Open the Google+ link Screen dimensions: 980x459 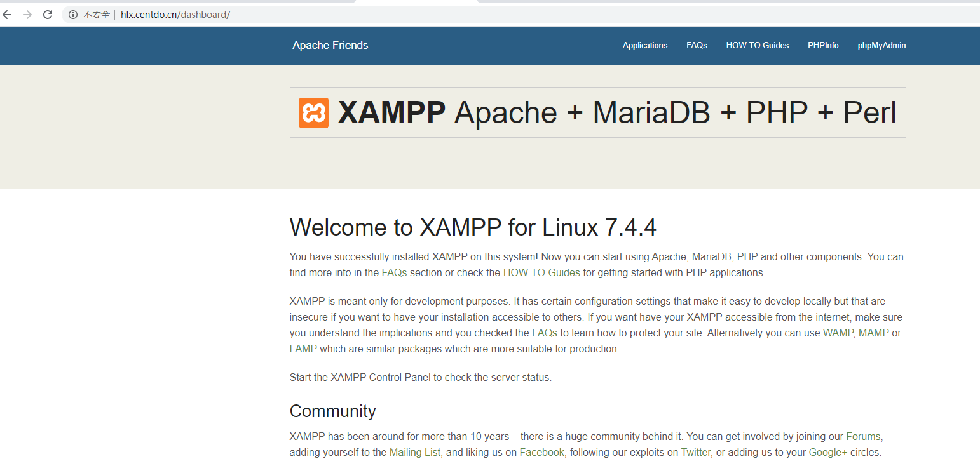(828, 452)
